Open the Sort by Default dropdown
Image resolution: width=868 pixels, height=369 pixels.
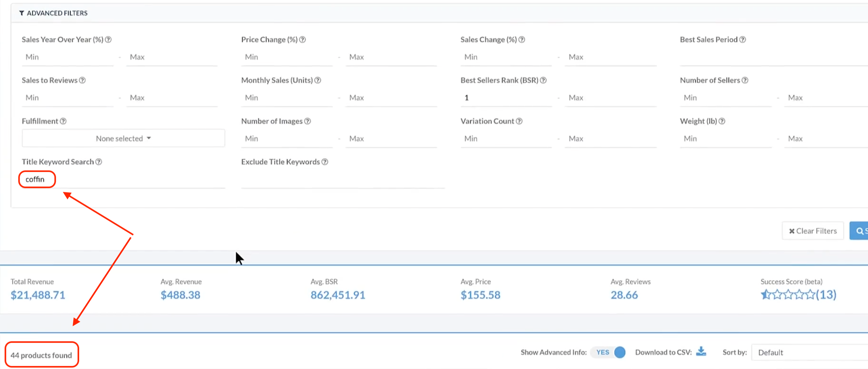809,353
